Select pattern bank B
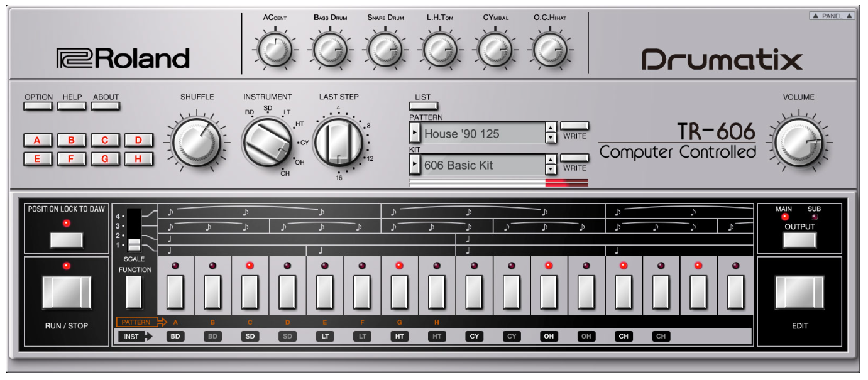The image size is (868, 380). (x=72, y=140)
